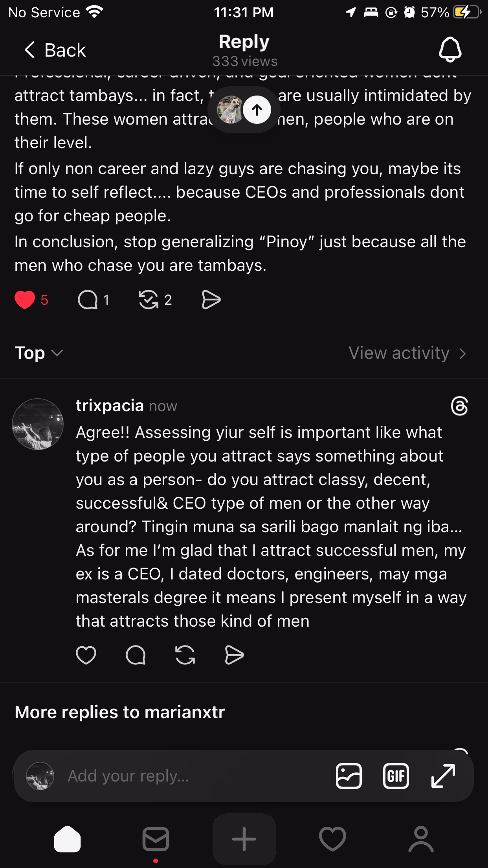The height and width of the screenshot is (868, 488).
Task: Share trixpacia's reply
Action: click(235, 655)
